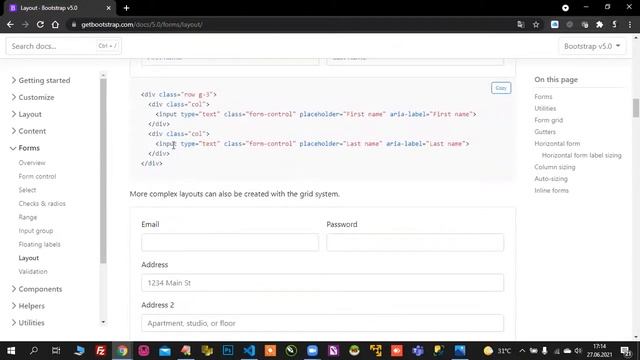
Task: Open the Form control docs link
Action: [x=37, y=176]
